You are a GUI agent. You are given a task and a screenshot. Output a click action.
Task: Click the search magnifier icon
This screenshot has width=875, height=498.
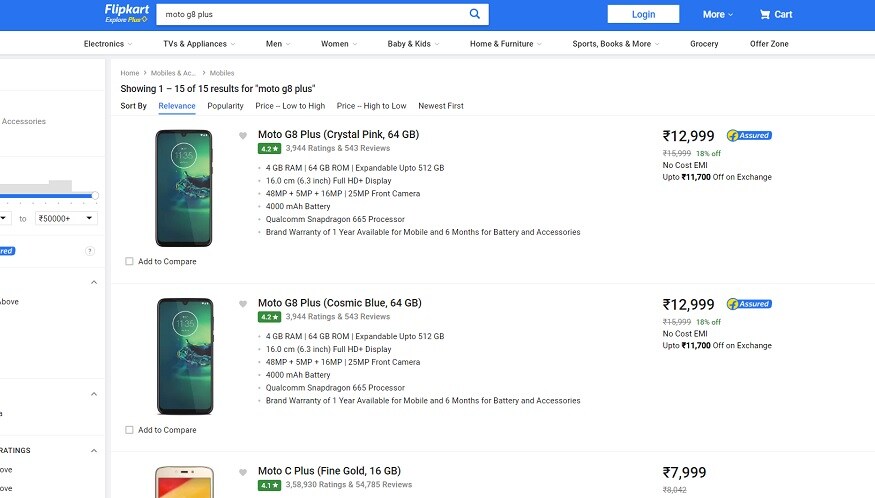click(x=475, y=14)
